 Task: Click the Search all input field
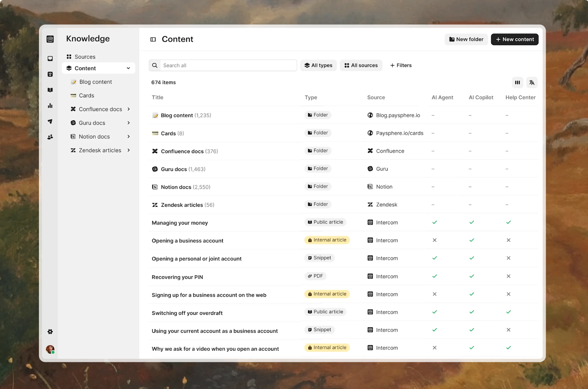[x=227, y=65]
